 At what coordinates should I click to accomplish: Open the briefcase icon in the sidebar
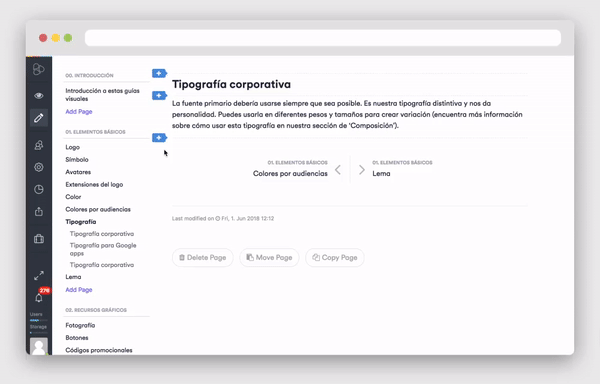(x=39, y=239)
